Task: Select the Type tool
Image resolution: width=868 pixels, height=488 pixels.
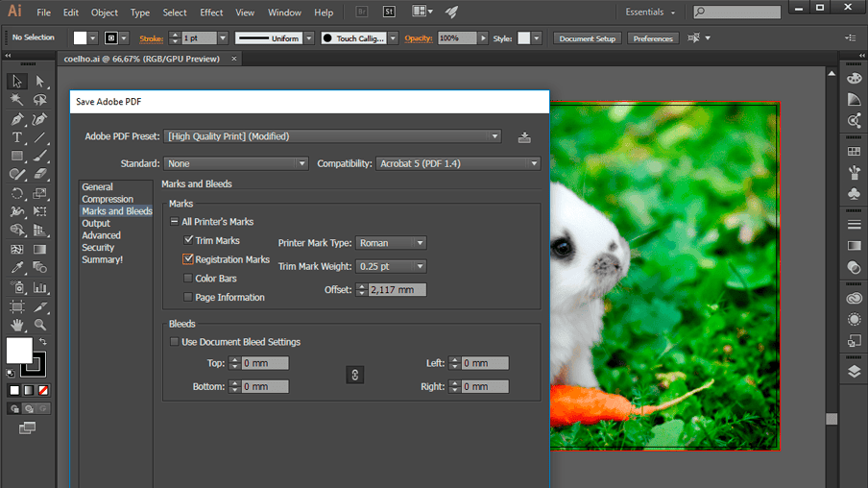Action: tap(17, 137)
